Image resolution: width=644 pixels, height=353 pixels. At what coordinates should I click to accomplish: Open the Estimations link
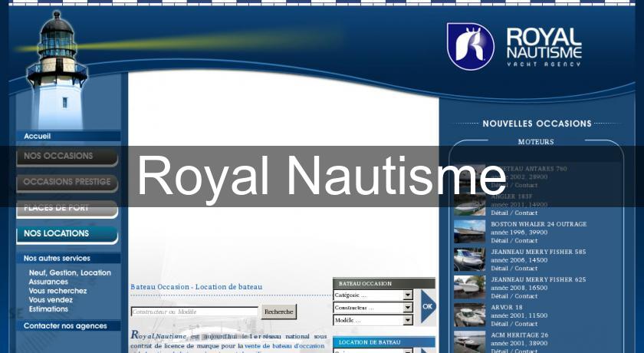pos(48,309)
